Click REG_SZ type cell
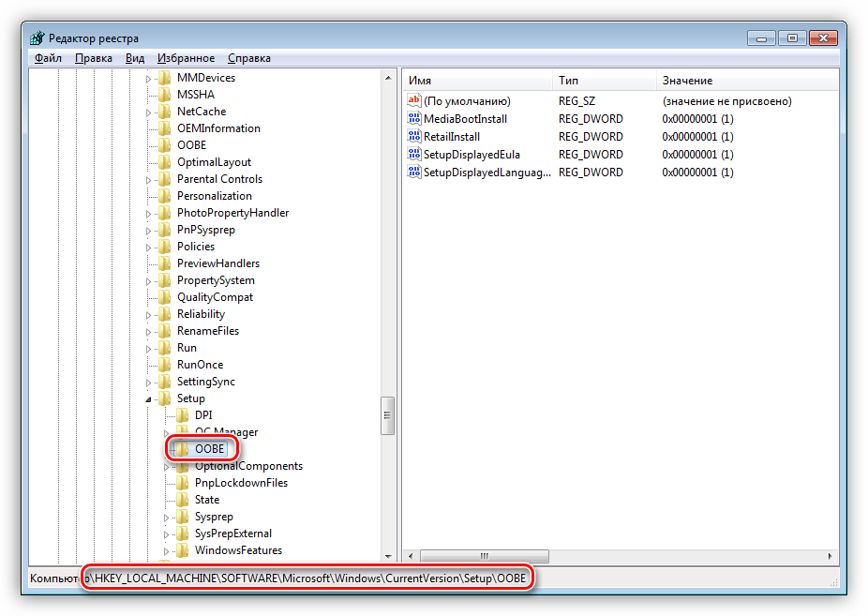The height and width of the screenshot is (616, 868). [x=576, y=101]
